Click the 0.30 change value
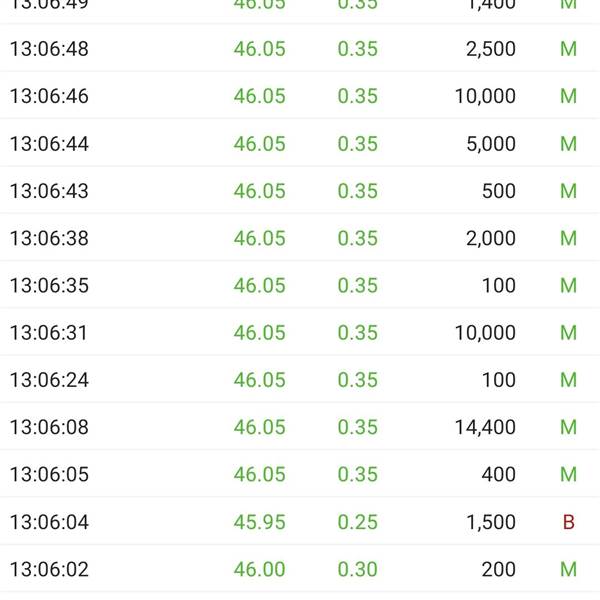This screenshot has width=600, height=600. pos(358,569)
